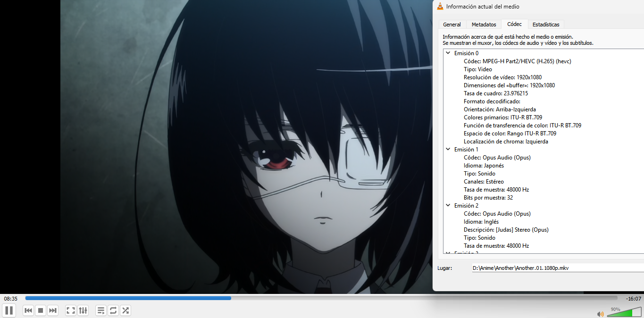644x318 pixels.
Task: Open the Estadísticas tab
Action: click(546, 25)
